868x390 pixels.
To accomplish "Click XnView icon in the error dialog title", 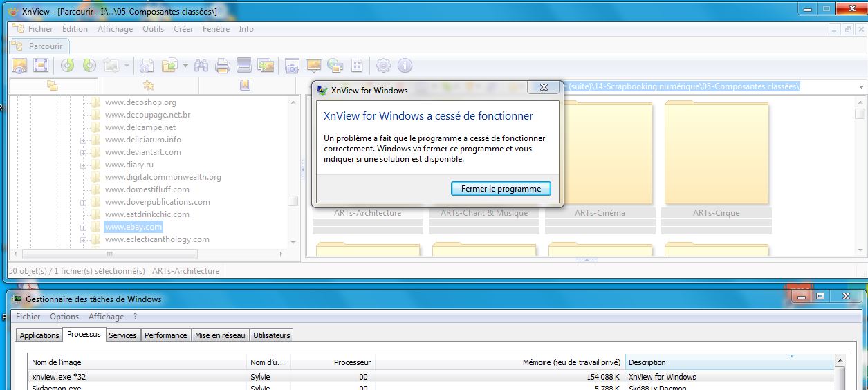I will tap(322, 89).
